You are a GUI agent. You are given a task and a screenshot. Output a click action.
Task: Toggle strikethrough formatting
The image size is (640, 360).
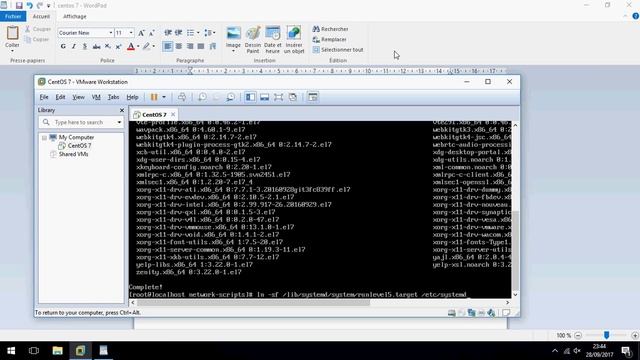96,47
